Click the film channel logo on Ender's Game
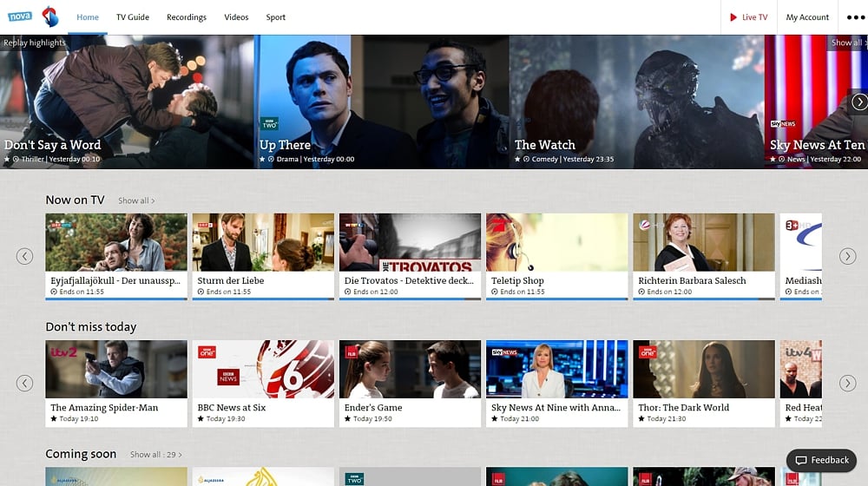The image size is (868, 486). [351, 352]
